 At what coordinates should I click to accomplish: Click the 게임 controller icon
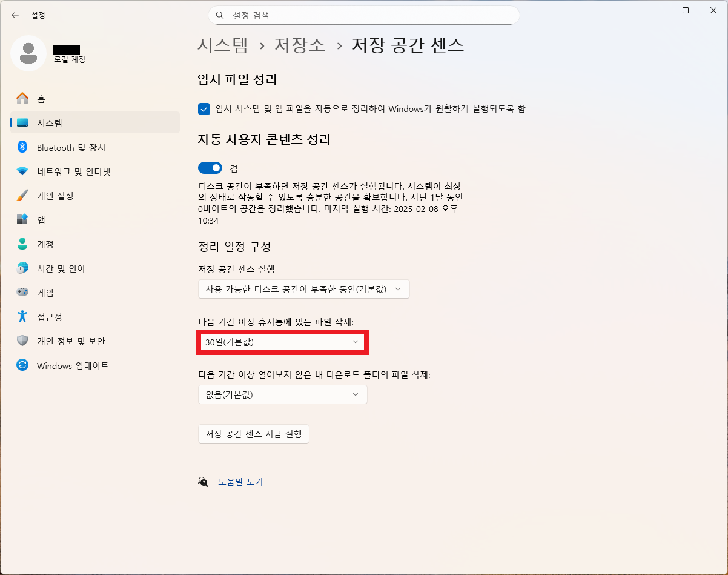(x=22, y=293)
